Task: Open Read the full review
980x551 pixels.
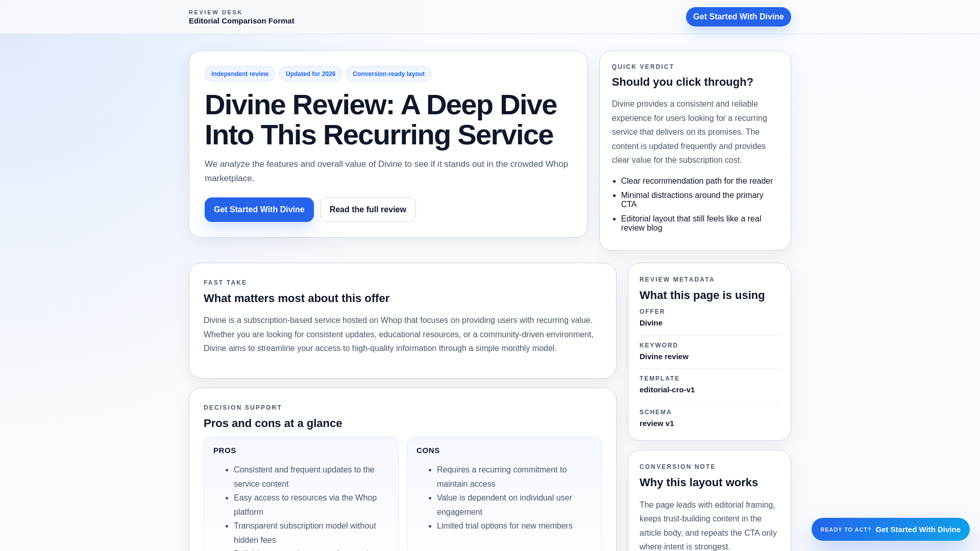Action: pos(368,210)
